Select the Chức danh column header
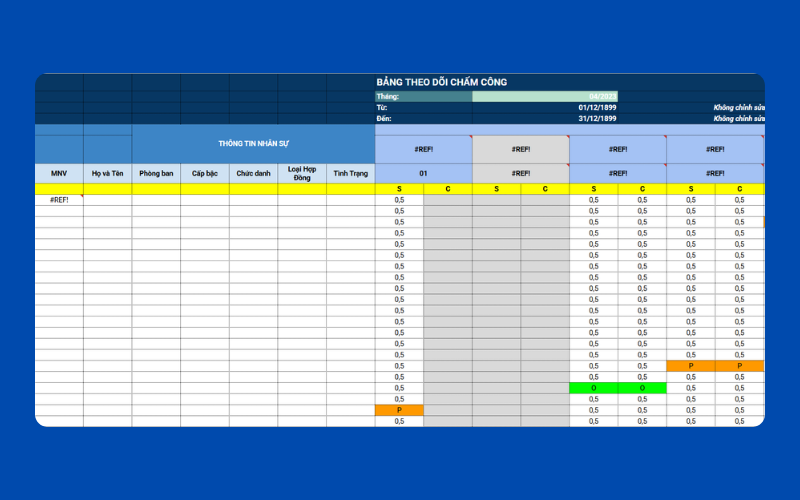This screenshot has width=800, height=500. coord(253,173)
